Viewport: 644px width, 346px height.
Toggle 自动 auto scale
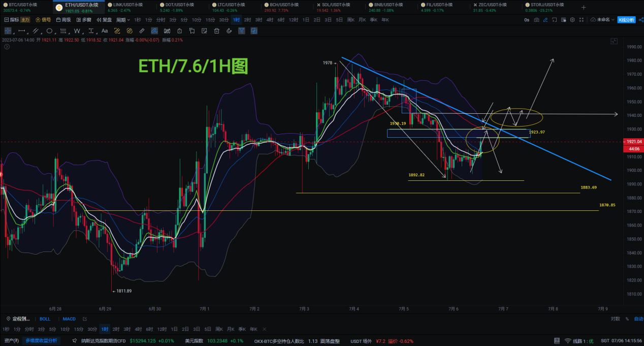pos(638,319)
